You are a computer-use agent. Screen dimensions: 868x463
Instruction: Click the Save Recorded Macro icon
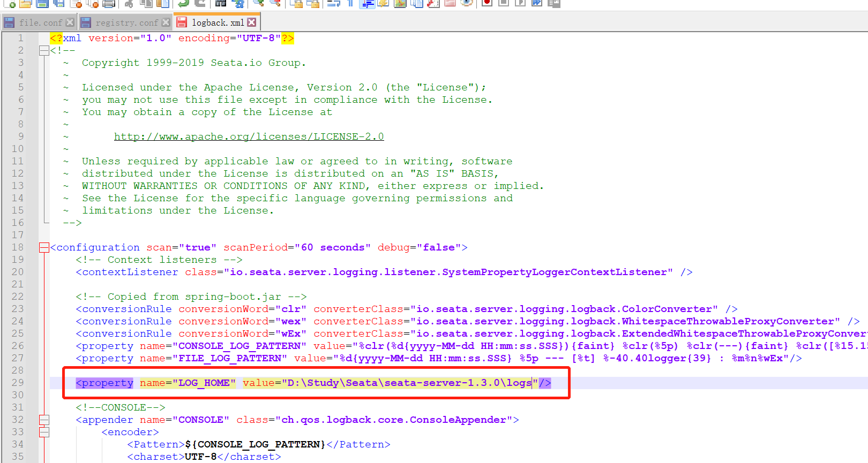pos(553,3)
